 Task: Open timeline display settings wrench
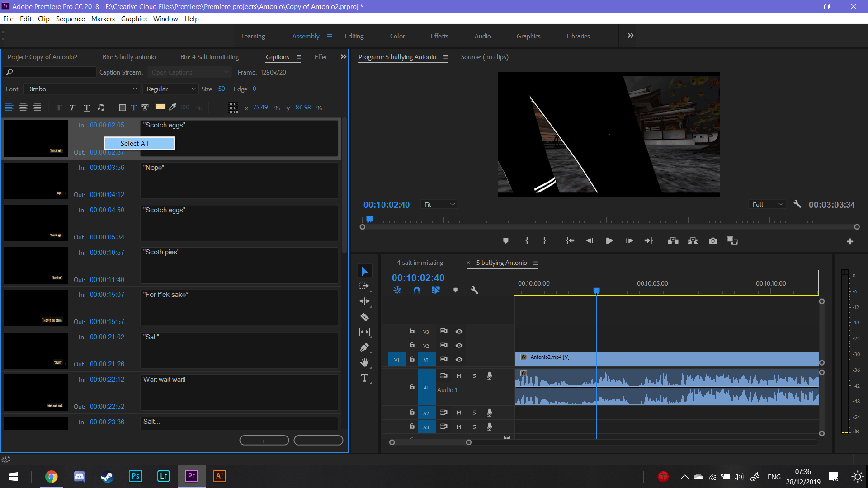click(x=474, y=290)
